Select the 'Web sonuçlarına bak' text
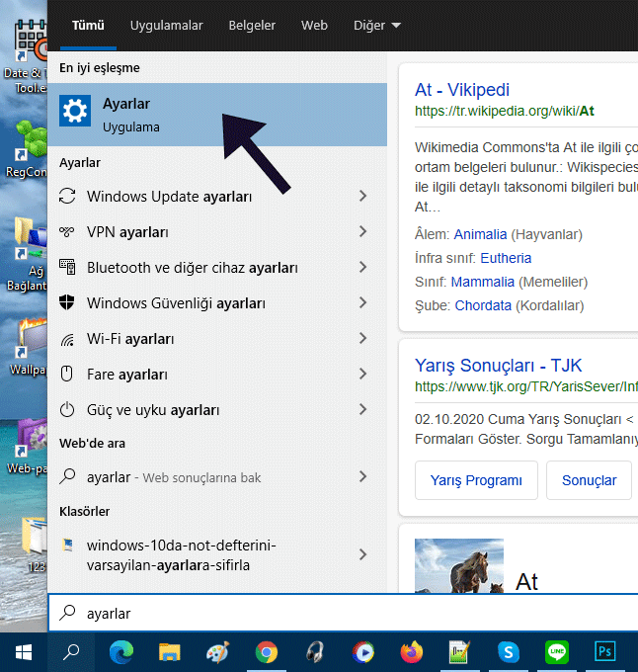The image size is (638, 672). tap(201, 477)
